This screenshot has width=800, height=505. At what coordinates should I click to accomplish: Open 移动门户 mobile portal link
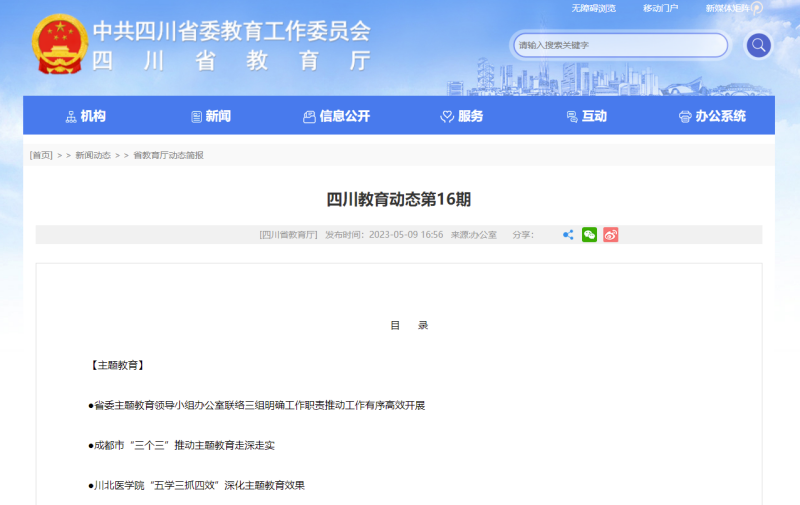point(661,8)
